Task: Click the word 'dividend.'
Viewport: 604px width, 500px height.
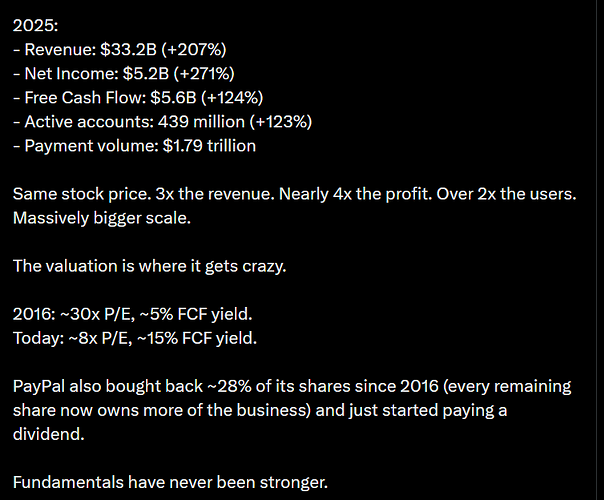Action: [49, 435]
